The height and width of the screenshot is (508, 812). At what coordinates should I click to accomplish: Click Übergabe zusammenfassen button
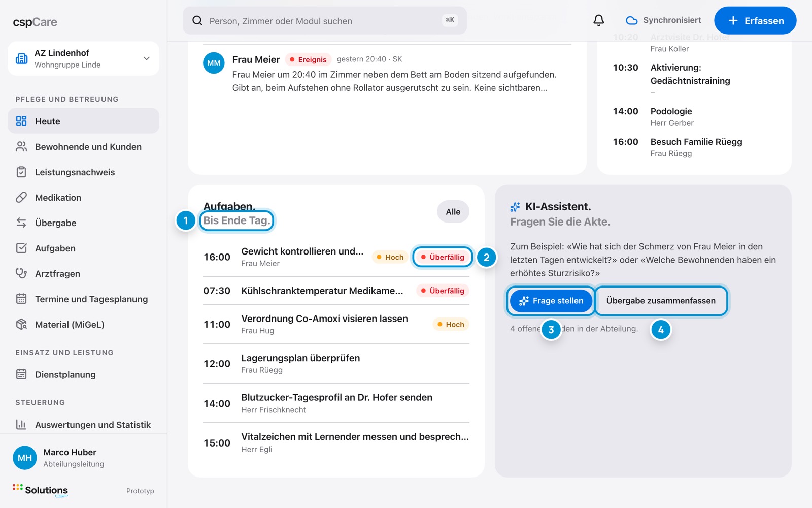[x=661, y=301]
